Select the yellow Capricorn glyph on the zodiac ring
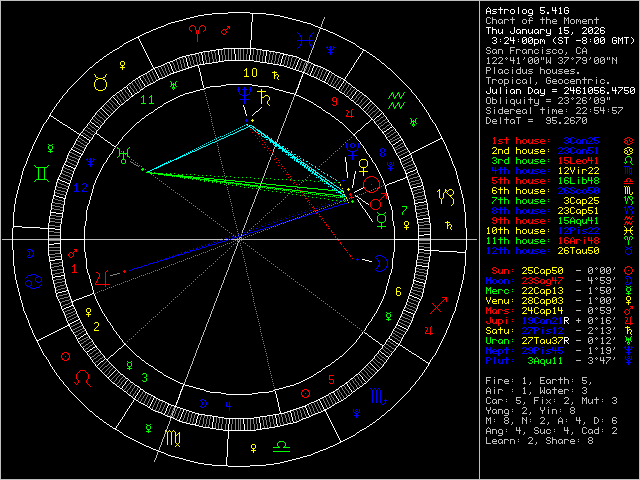The image size is (640, 480). coord(446,197)
